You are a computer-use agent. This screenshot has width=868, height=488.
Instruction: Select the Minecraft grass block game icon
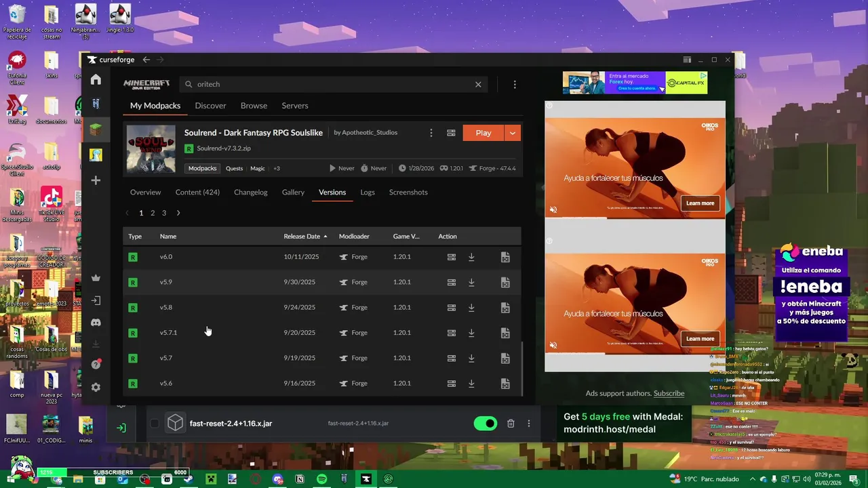96,129
